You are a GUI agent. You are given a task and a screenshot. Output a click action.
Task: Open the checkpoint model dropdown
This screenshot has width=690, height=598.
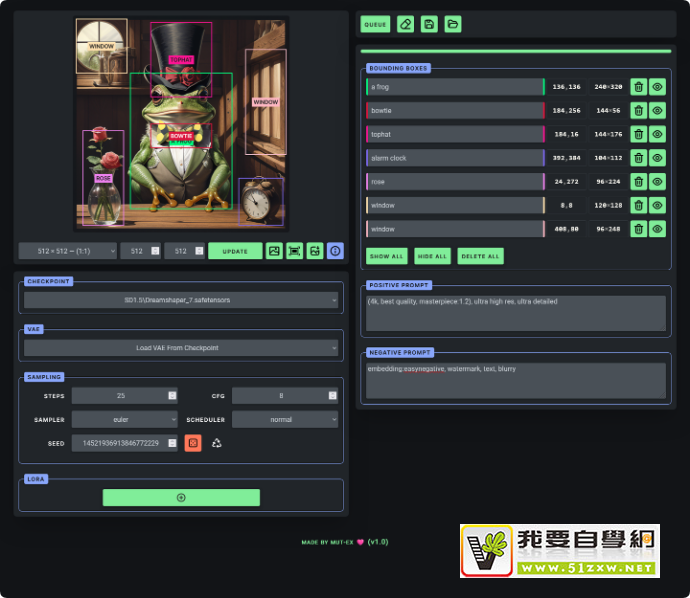(x=181, y=300)
